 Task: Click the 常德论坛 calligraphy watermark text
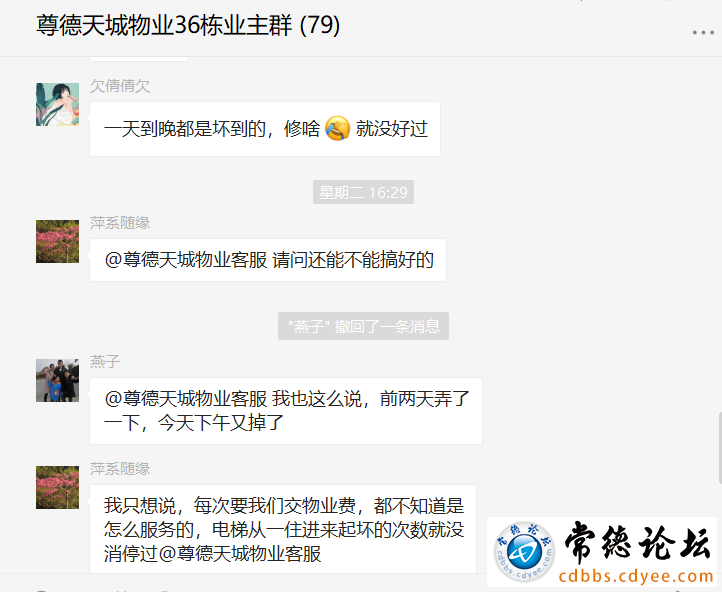pos(638,544)
